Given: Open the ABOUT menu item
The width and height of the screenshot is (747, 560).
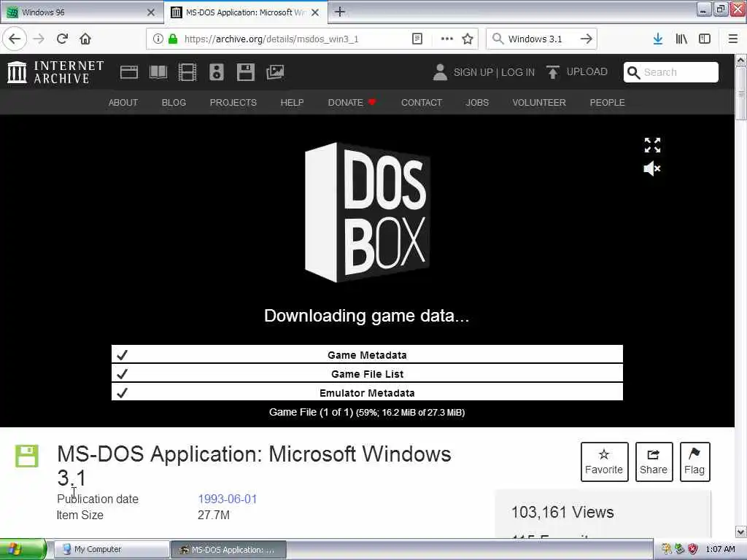Looking at the screenshot, I should (x=123, y=103).
